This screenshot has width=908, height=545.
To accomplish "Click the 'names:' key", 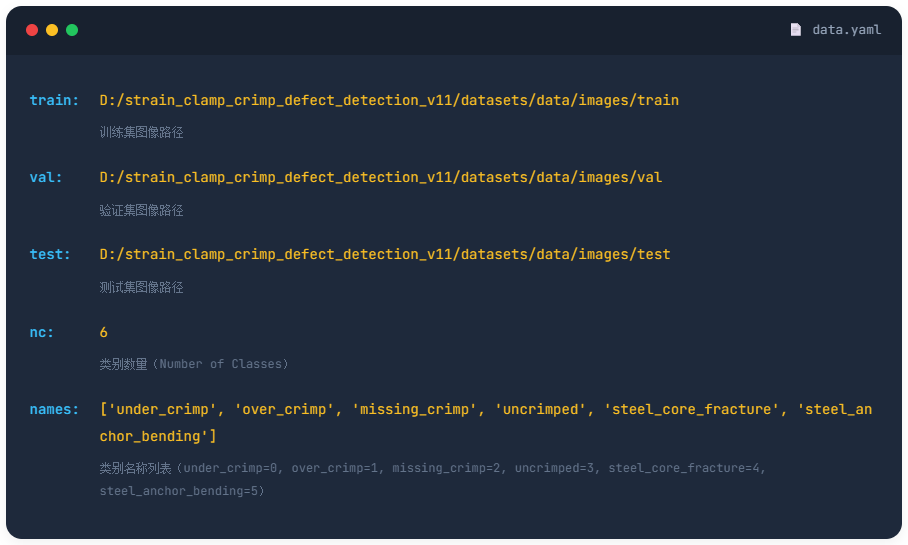I will tap(54, 409).
